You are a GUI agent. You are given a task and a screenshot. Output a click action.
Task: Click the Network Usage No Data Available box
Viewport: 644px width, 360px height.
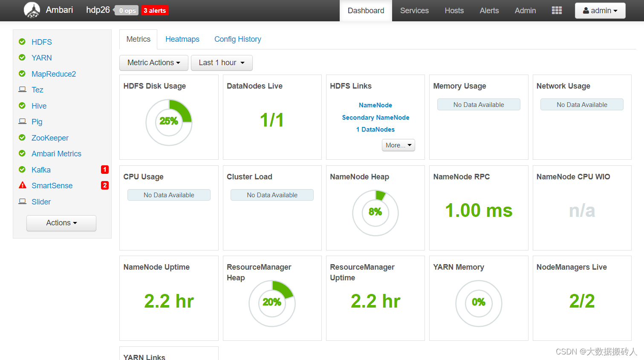pos(582,105)
